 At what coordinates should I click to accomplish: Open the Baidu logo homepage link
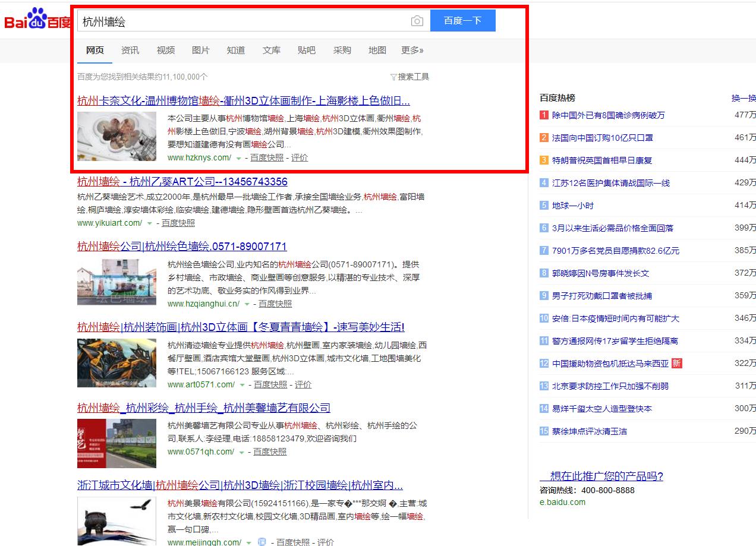pyautogui.click(x=37, y=19)
